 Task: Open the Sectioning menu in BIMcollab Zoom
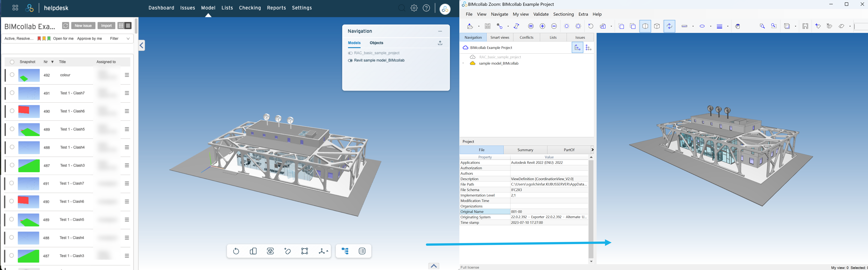pos(563,14)
